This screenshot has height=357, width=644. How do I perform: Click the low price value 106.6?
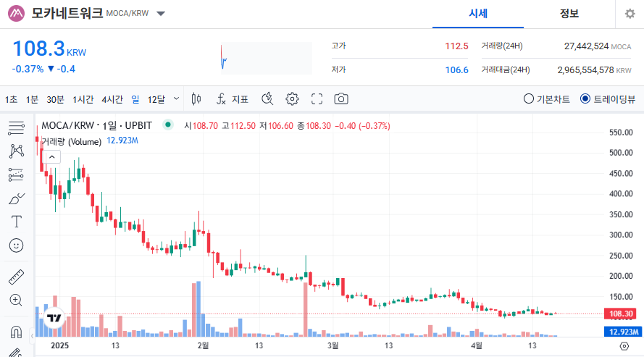coord(456,70)
